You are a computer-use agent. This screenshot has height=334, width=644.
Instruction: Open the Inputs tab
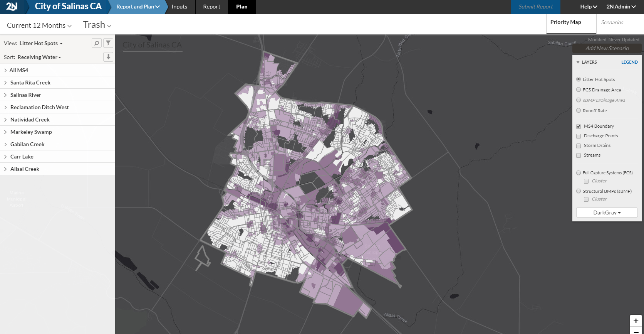[x=179, y=7]
